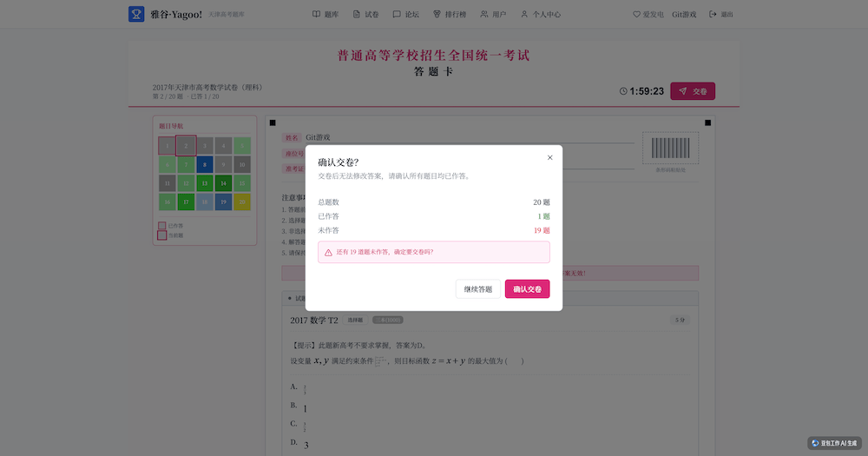Open the 排行榜 menu item

[450, 15]
